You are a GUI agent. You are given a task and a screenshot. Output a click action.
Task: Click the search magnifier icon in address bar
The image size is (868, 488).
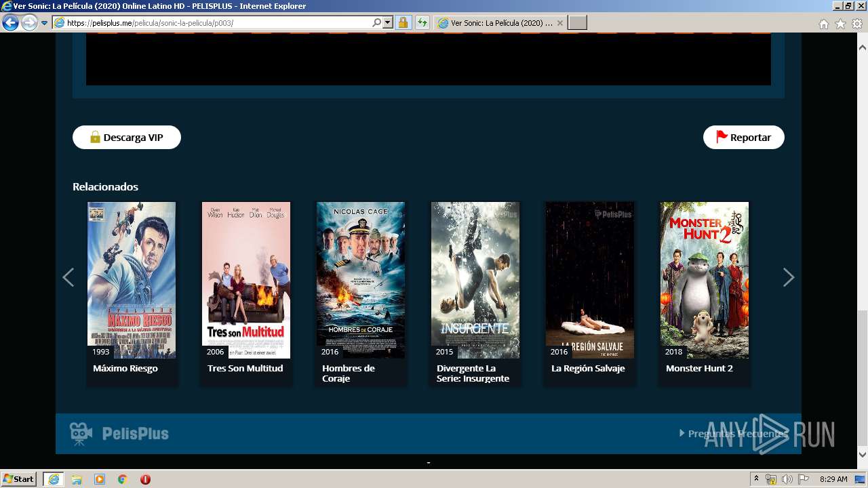click(x=377, y=23)
